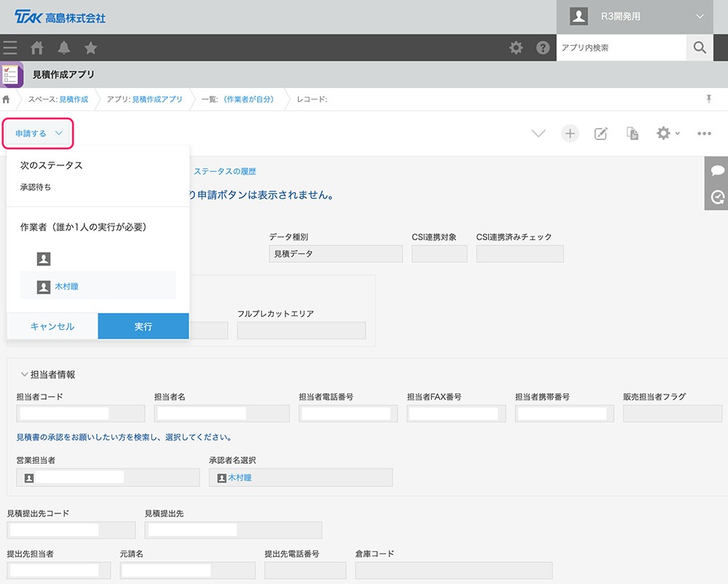Click the CSI連携対象 field
Screen dimensions: 728x584
439,254
